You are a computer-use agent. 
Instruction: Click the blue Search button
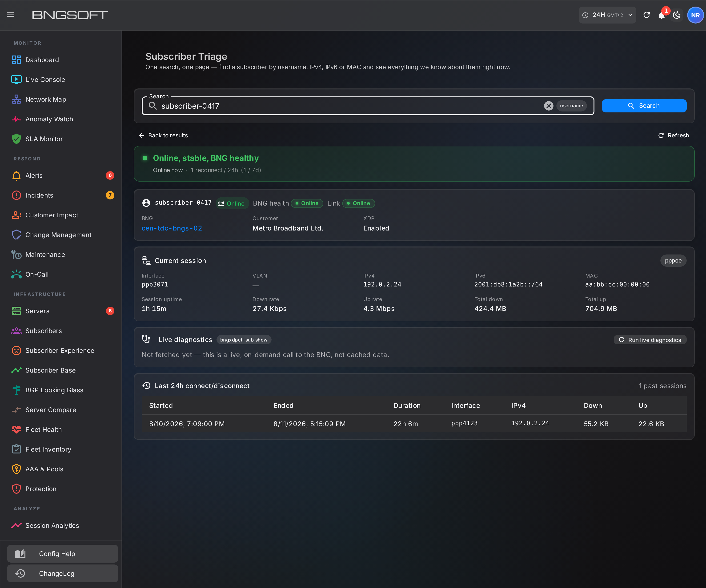point(644,106)
